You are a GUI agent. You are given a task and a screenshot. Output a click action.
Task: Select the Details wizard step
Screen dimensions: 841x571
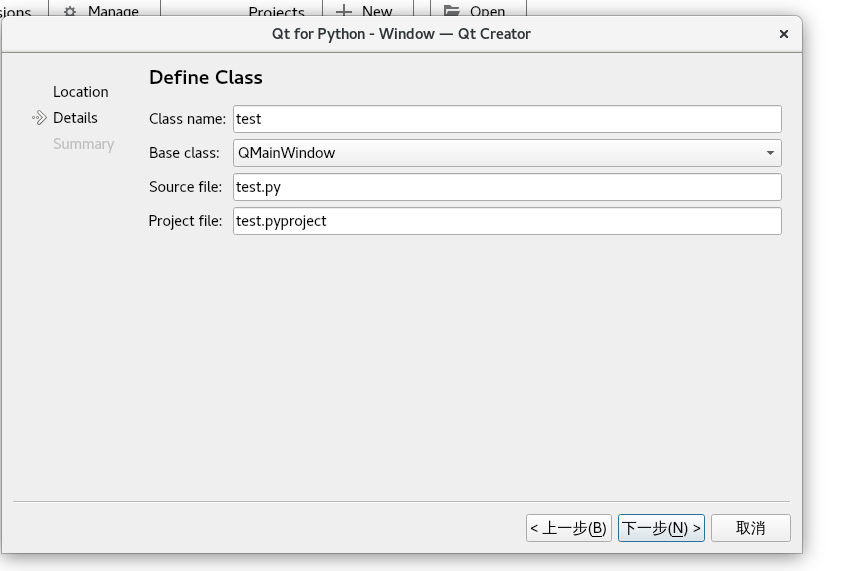pos(75,118)
